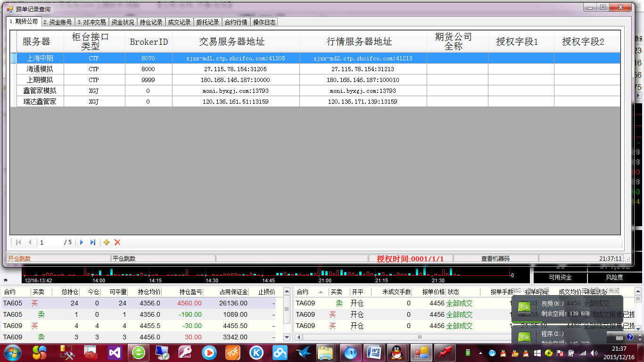This screenshot has width=644, height=362.
Task: Click 查看机器码 in status bar
Action: click(495, 258)
